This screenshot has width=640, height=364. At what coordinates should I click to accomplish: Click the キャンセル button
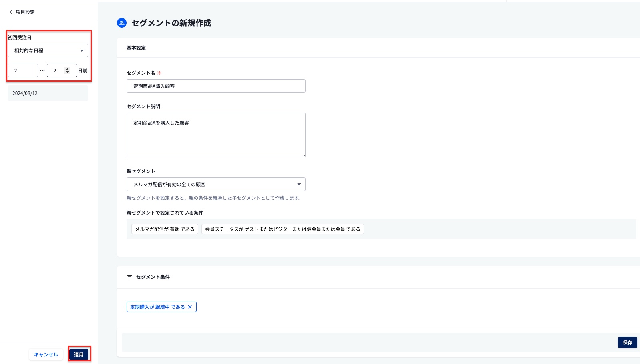[x=46, y=354]
